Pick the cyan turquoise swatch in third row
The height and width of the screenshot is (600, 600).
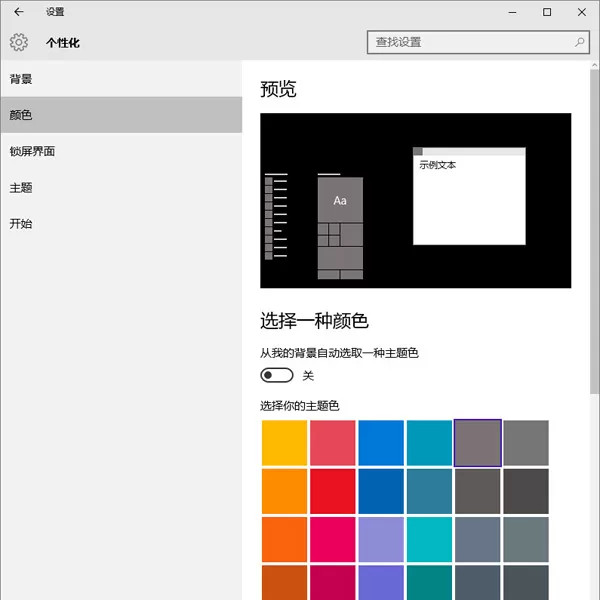point(429,540)
